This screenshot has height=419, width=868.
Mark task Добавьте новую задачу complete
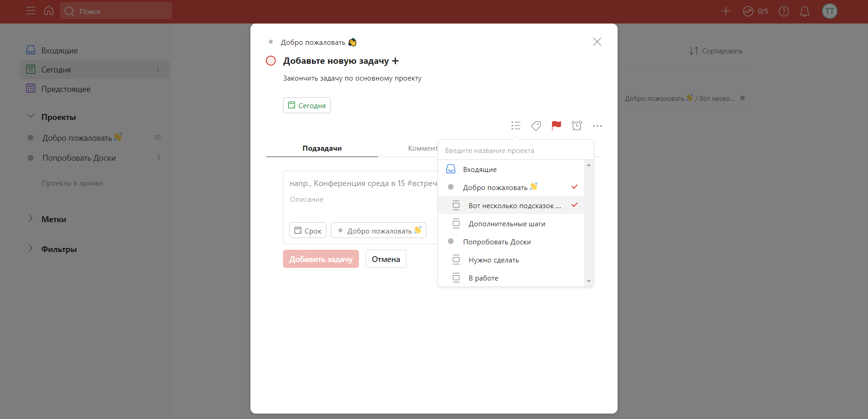271,61
